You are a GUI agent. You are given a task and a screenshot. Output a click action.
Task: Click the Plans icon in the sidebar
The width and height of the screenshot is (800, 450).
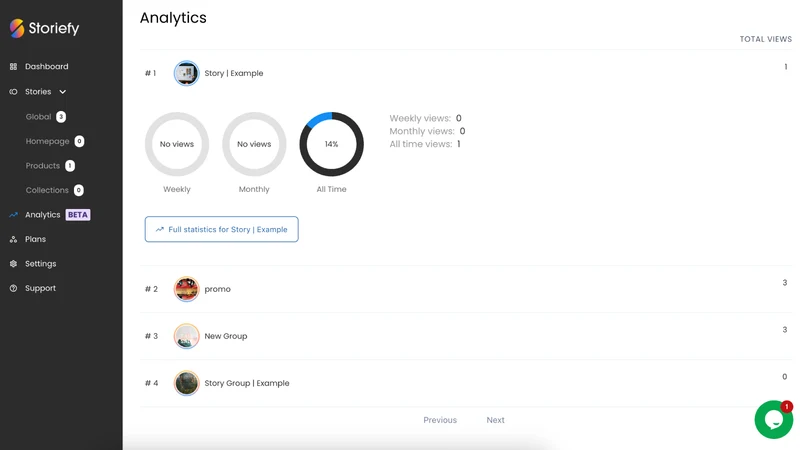pyautogui.click(x=13, y=239)
